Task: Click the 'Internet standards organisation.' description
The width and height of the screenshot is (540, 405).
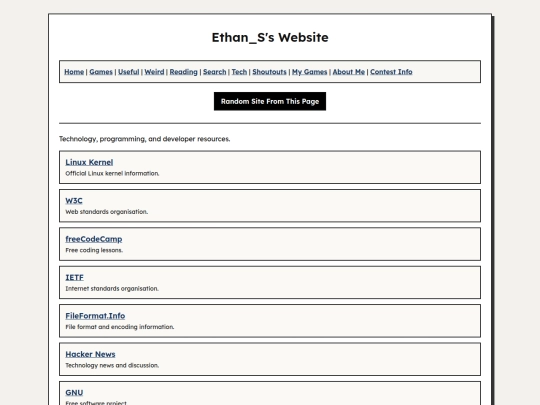Action: 112,289
